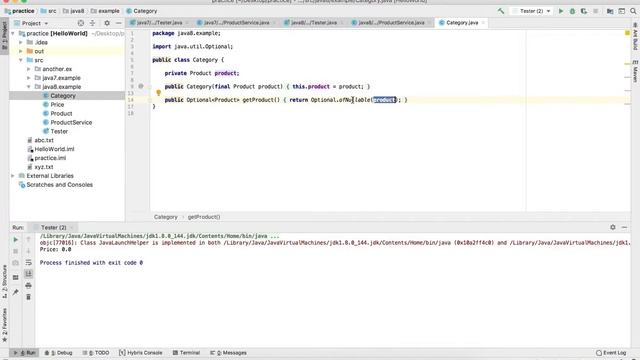
Task: Open the Project Structure icon
Action: coord(610,11)
